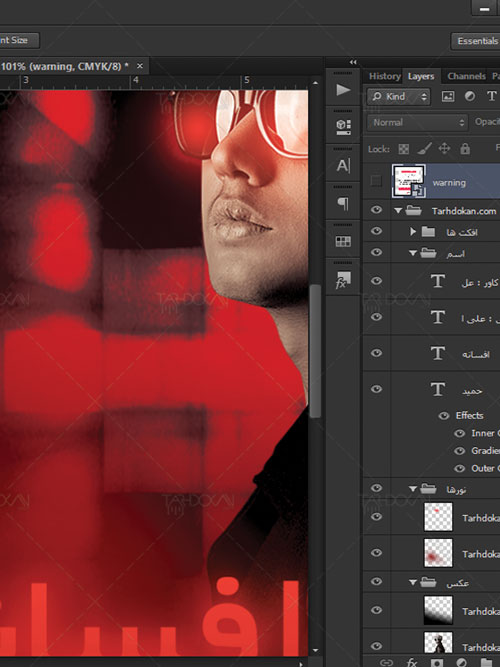Toggle the Gradient Overlay effect eye
This screenshot has width=500, height=667.
(x=460, y=451)
